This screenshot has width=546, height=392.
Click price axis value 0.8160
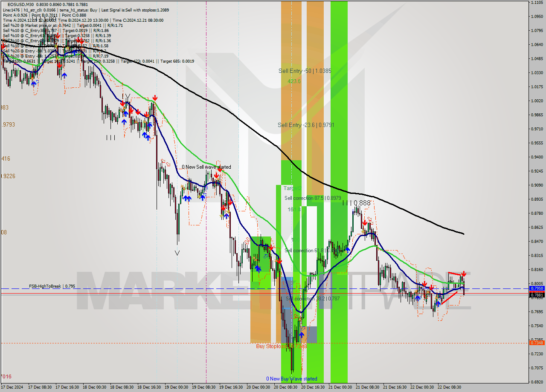coord(537,270)
